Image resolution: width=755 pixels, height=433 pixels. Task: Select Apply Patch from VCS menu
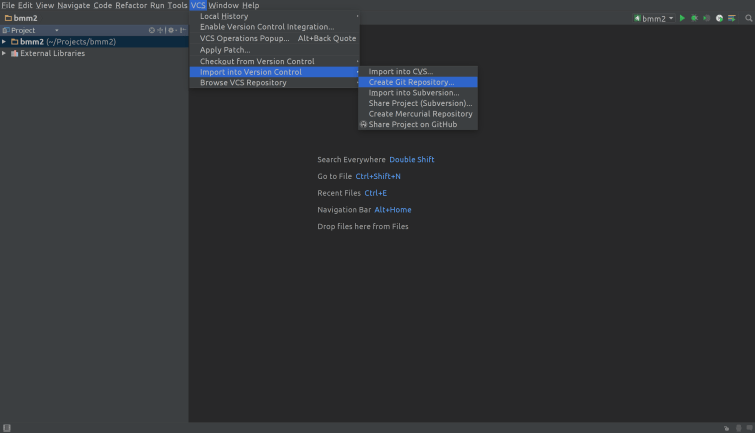tap(225, 49)
